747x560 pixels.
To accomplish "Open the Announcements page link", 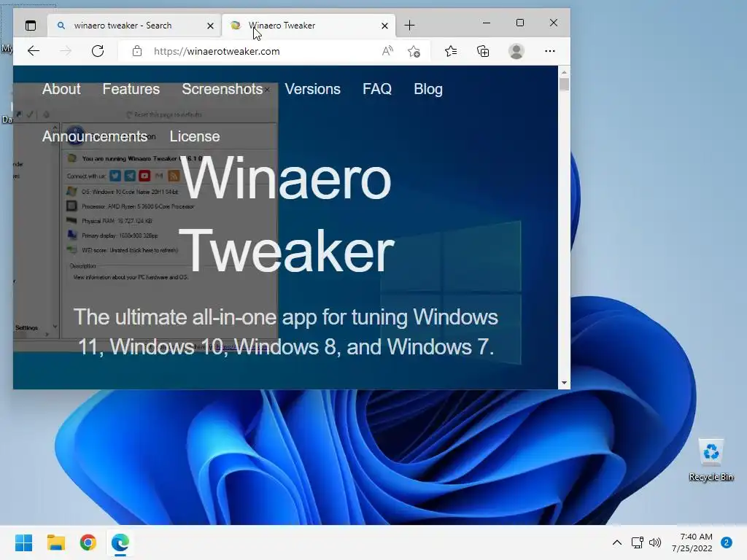I will click(x=95, y=136).
